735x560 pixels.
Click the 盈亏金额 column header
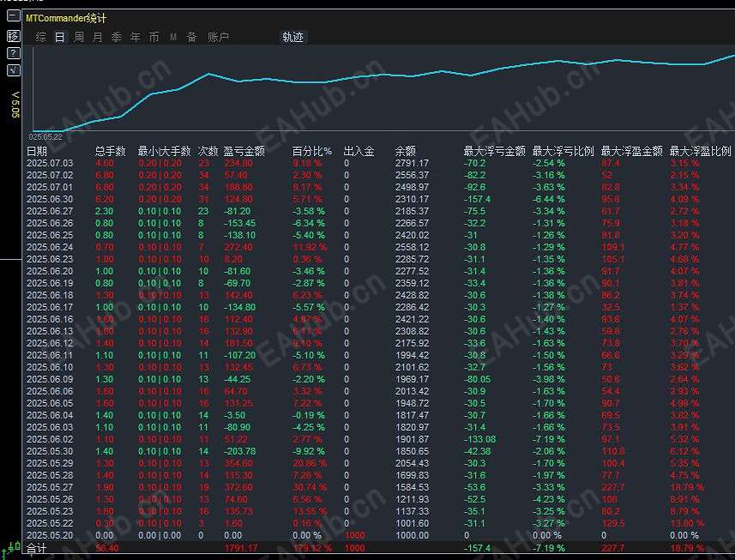click(244, 151)
